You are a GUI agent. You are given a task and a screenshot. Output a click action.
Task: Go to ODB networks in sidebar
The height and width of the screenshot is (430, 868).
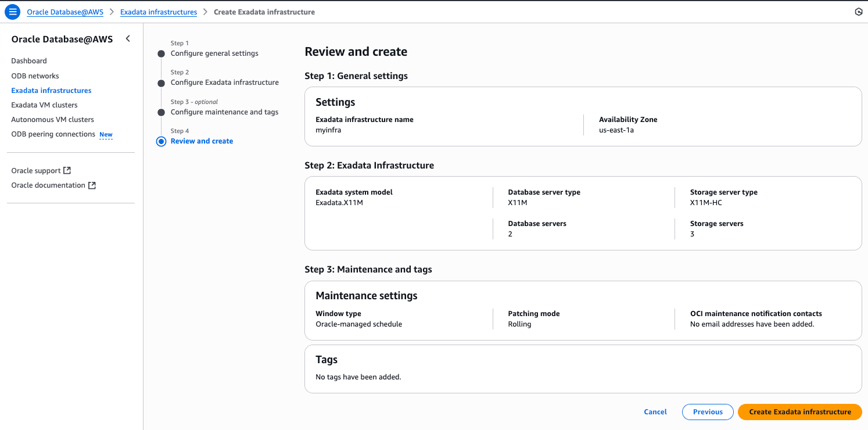pyautogui.click(x=35, y=76)
